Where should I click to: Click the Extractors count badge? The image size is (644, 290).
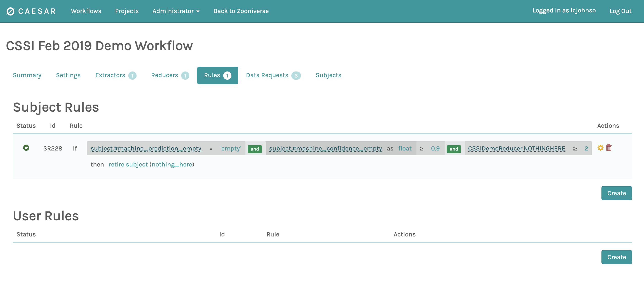pyautogui.click(x=132, y=75)
